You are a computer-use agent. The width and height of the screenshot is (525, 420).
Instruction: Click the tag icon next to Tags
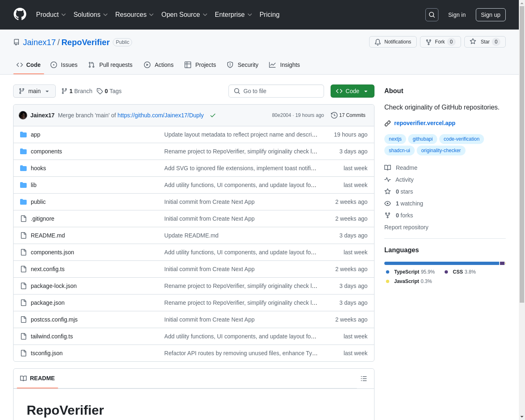click(x=100, y=91)
